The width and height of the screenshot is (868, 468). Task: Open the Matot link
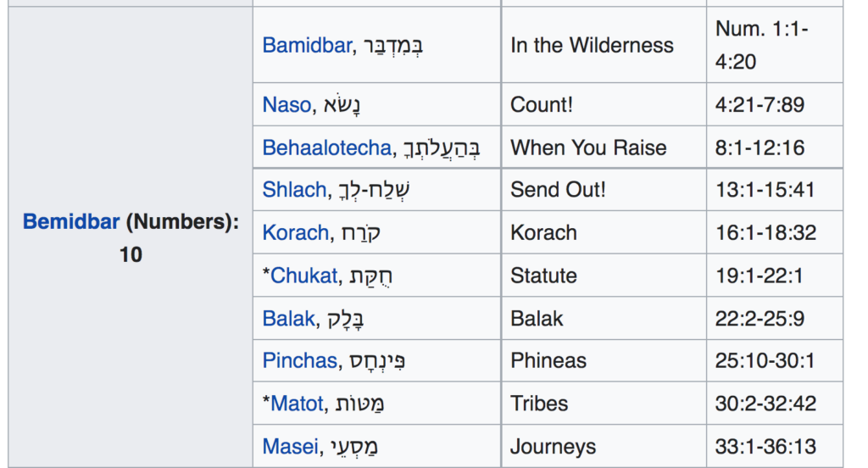(x=297, y=404)
